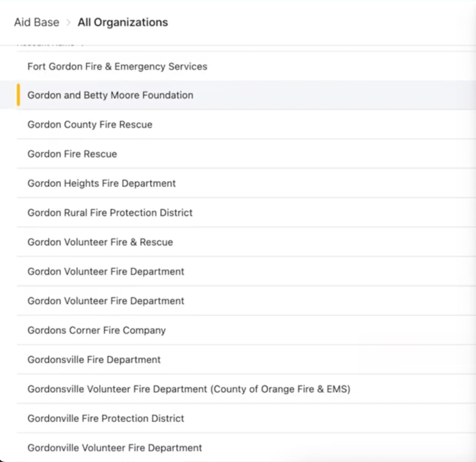Sort by the Account Name column header
This screenshot has width=476, height=462.
(x=46, y=44)
